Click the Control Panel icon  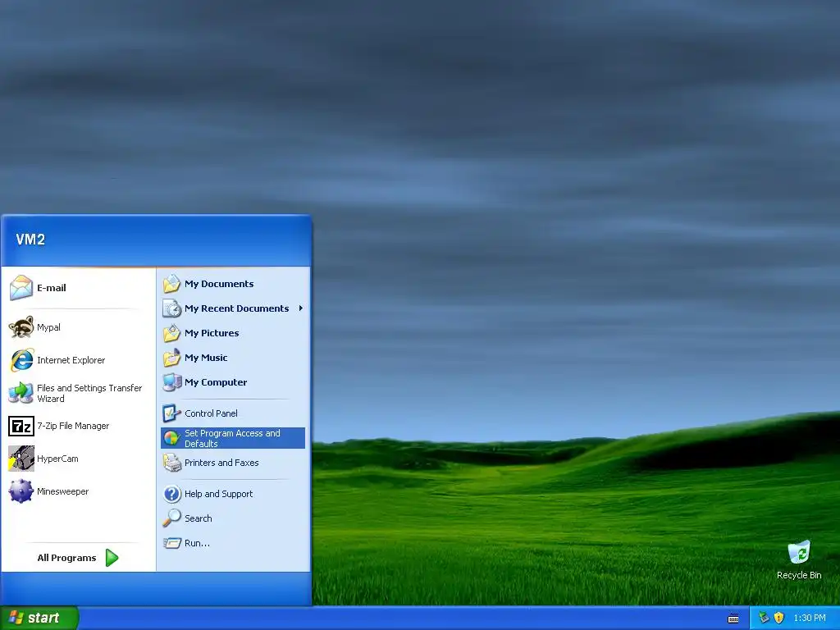click(x=171, y=413)
